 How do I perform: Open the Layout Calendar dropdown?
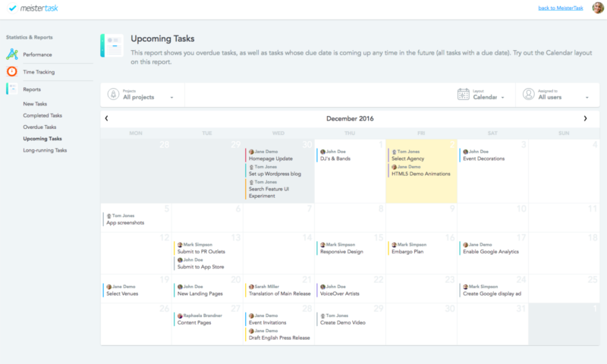[x=504, y=98]
